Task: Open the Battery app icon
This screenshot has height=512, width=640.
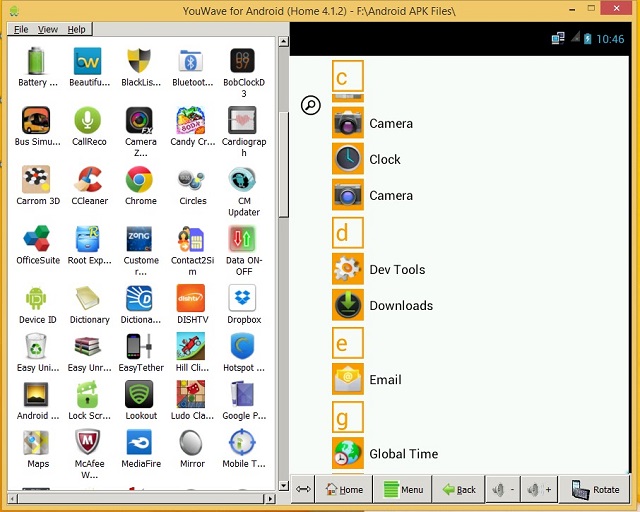Action: 36,61
